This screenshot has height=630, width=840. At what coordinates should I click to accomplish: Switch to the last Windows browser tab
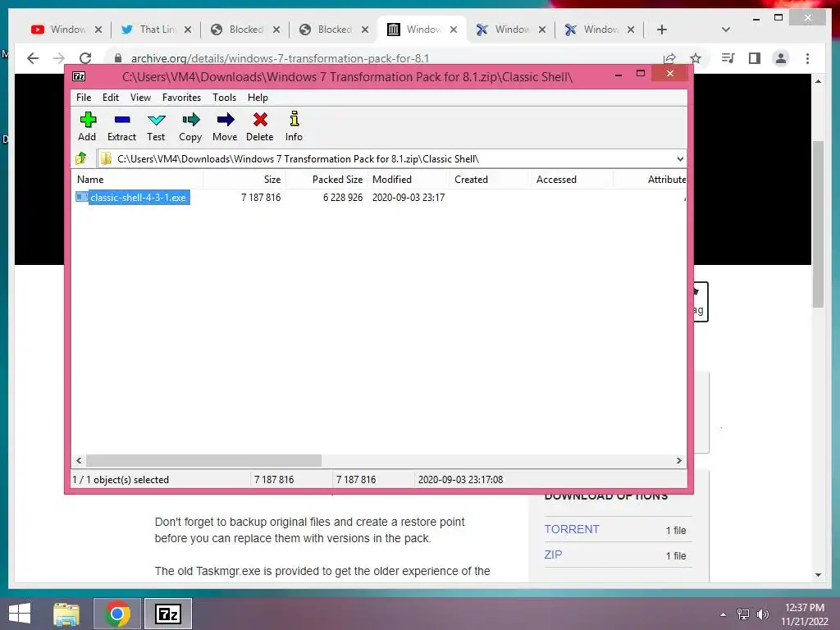coord(600,30)
